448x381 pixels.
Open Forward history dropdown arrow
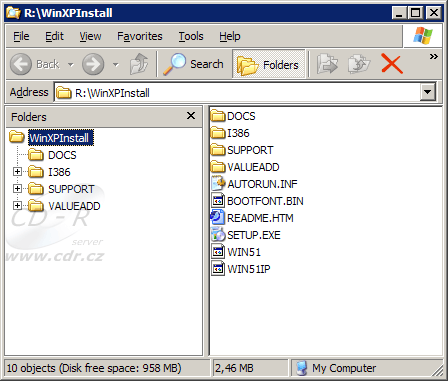coord(116,64)
